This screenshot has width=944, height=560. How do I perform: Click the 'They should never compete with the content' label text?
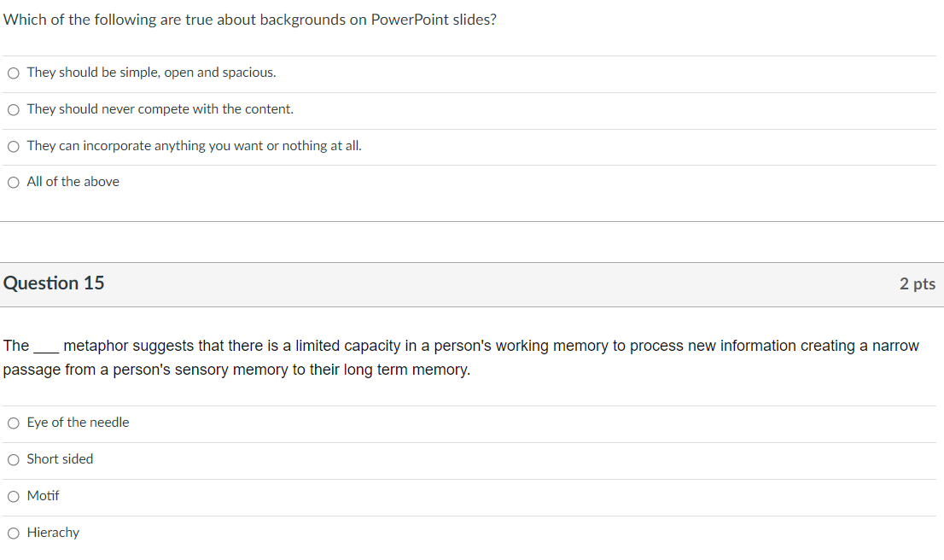tap(160, 109)
